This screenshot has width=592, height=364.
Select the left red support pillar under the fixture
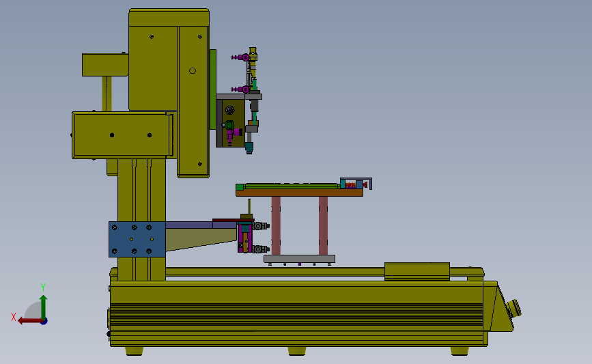click(x=276, y=226)
